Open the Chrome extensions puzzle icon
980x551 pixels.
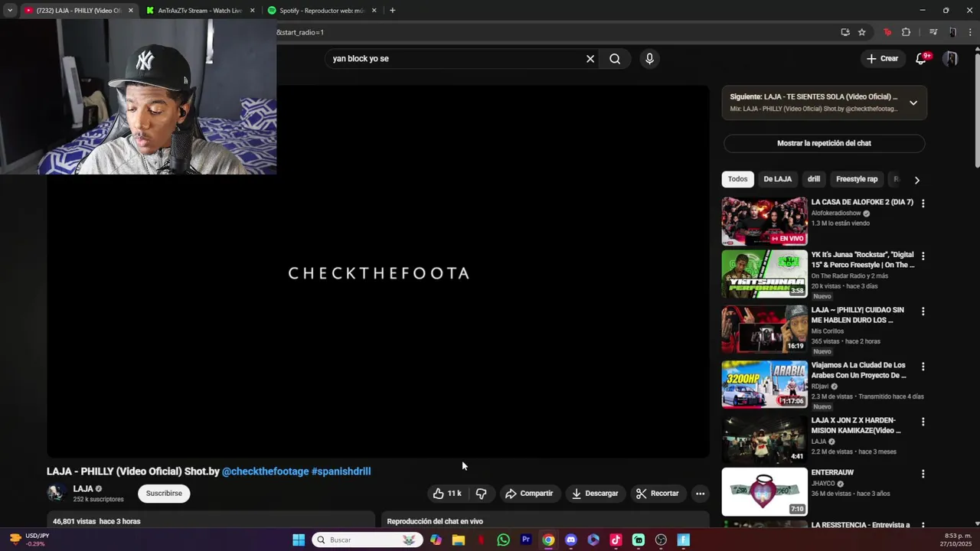(906, 32)
